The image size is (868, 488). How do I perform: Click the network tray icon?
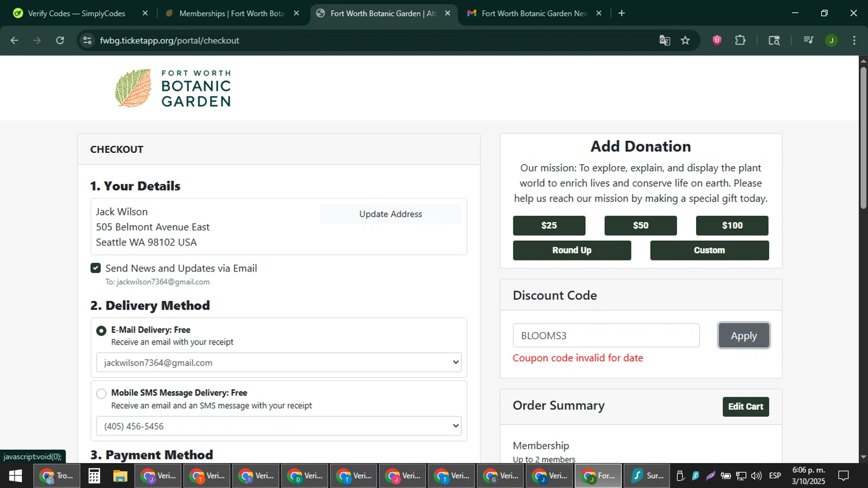(x=741, y=476)
